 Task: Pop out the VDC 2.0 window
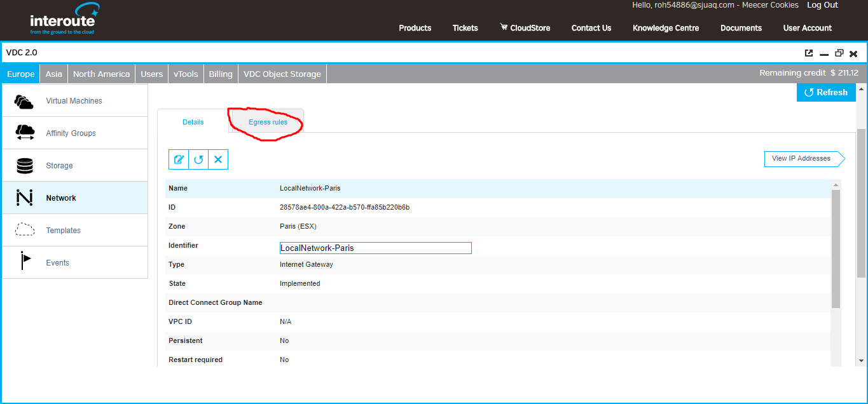[809, 53]
